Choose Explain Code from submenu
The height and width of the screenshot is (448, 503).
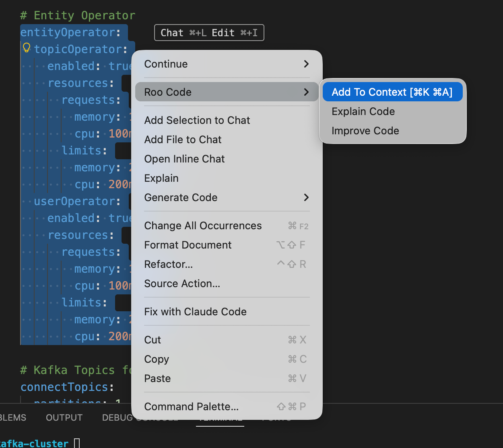click(363, 111)
